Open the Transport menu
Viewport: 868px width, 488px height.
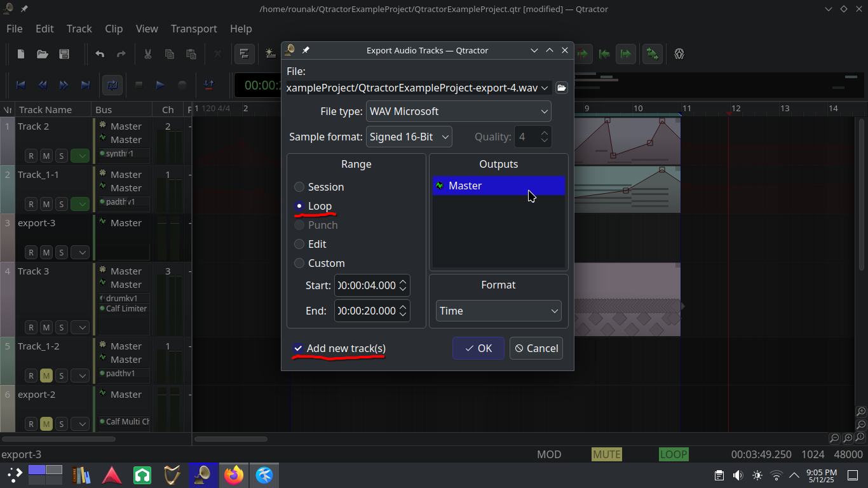point(193,29)
